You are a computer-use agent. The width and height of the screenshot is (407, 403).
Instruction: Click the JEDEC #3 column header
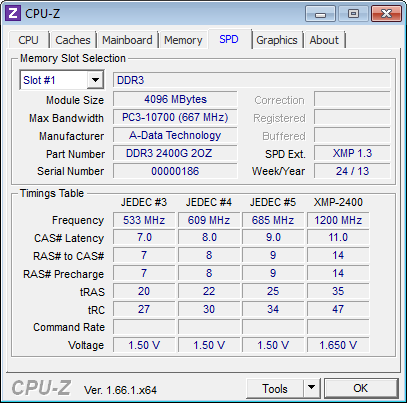click(144, 202)
